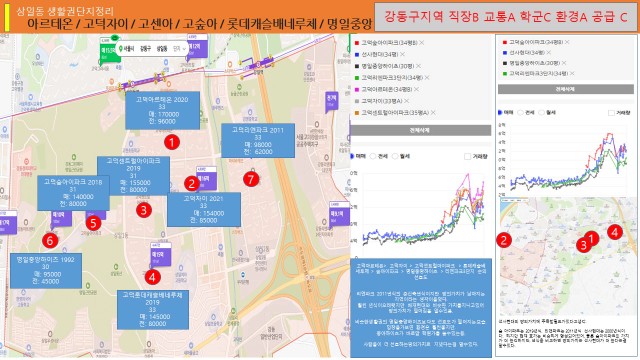The image size is (640, 360).
Task: Click the magenta 고덕아르테온 legend swatch
Action: [x=357, y=89]
